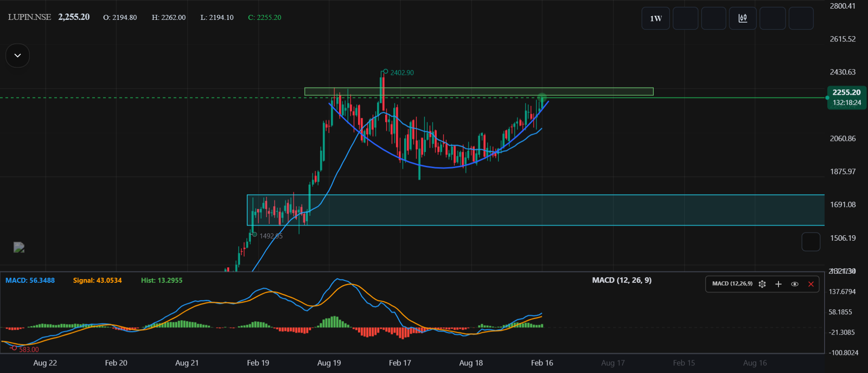This screenshot has width=868, height=373.
Task: Click the 2800.41 price axis label
Action: click(x=843, y=6)
